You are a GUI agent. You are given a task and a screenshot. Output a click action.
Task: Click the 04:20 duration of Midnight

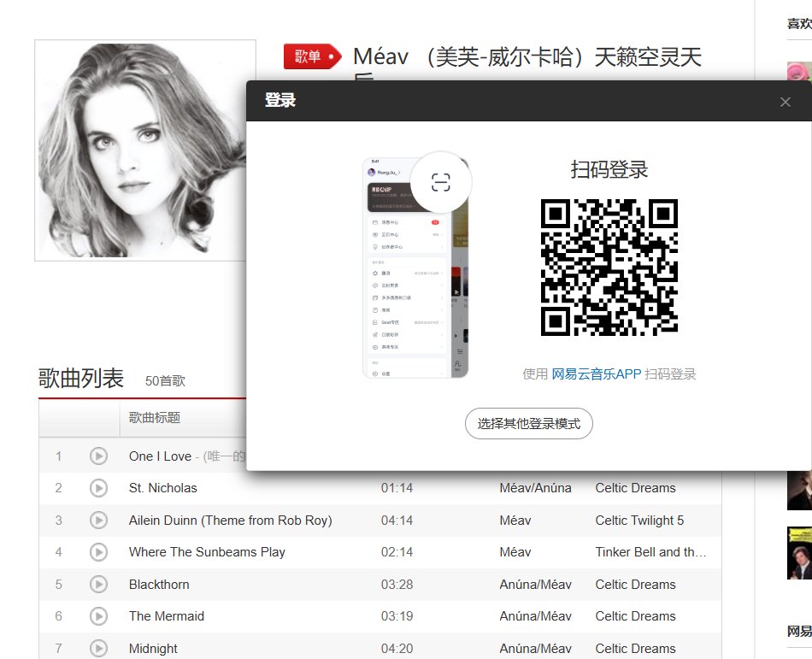pyautogui.click(x=397, y=649)
